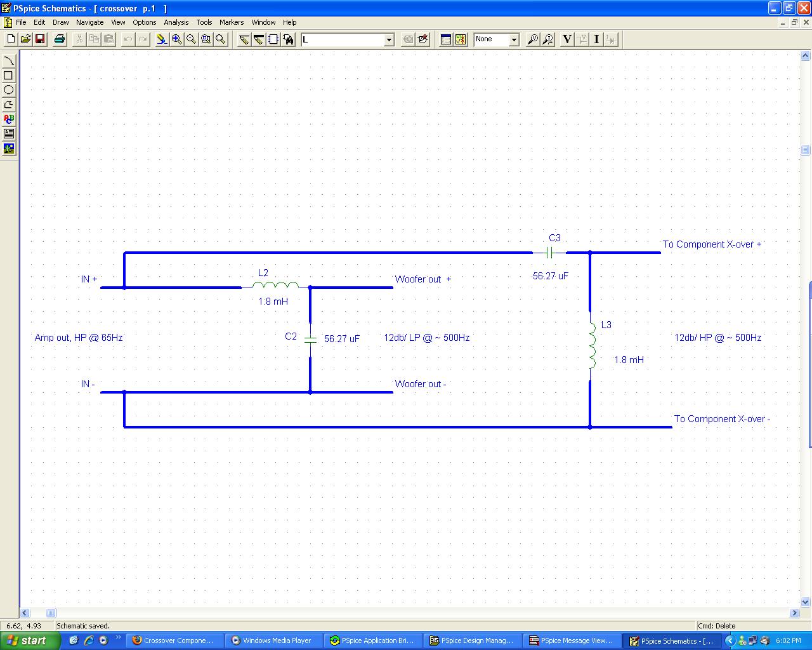
Task: Select the Draw Wire pencil tool
Action: tap(244, 39)
